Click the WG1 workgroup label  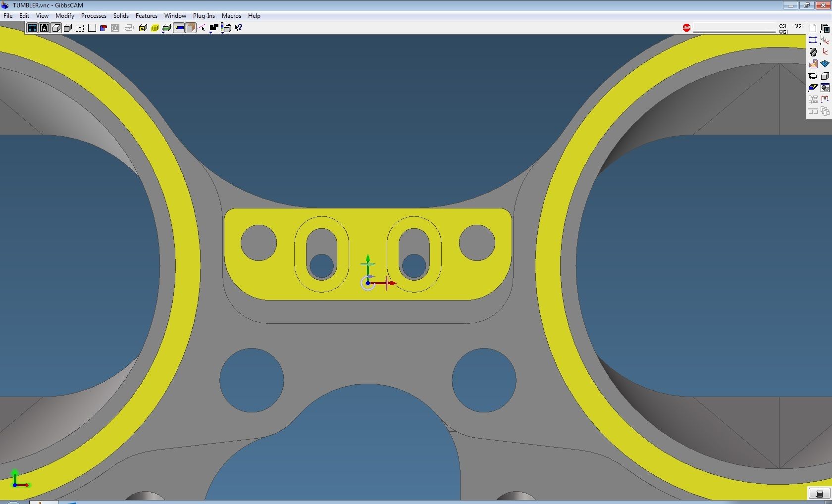[x=783, y=32]
